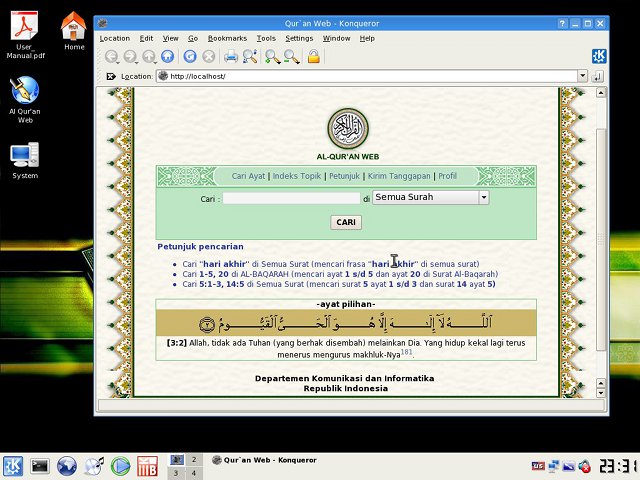Go up one level with Up arrow
Screen dimensions: 640x480
pos(149,56)
